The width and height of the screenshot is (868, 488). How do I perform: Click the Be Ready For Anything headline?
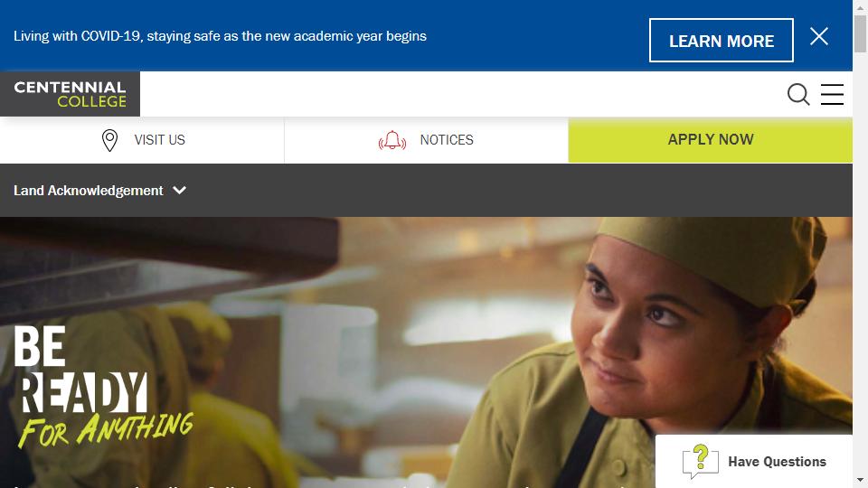pyautogui.click(x=103, y=386)
